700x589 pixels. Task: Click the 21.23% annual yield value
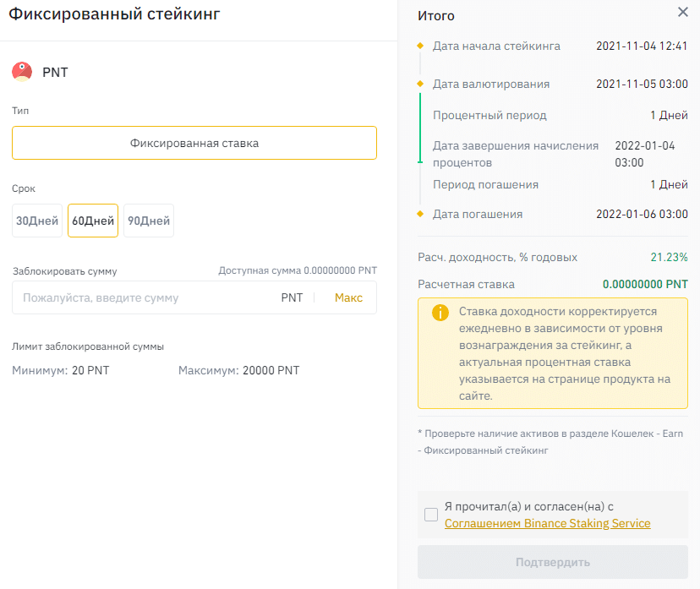(x=669, y=257)
